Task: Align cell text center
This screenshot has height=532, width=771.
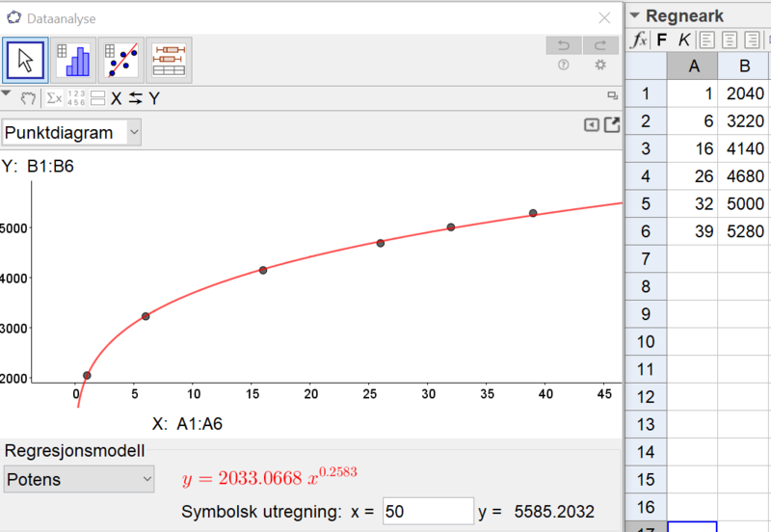Action: [730, 40]
